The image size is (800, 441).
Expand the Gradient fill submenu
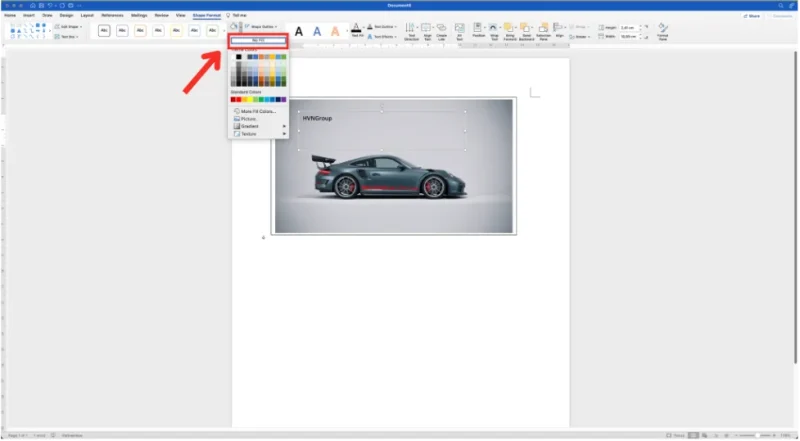coord(259,126)
